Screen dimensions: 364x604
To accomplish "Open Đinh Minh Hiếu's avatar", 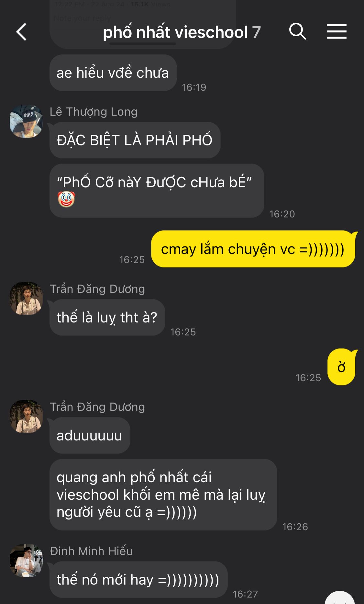I will pyautogui.click(x=26, y=560).
